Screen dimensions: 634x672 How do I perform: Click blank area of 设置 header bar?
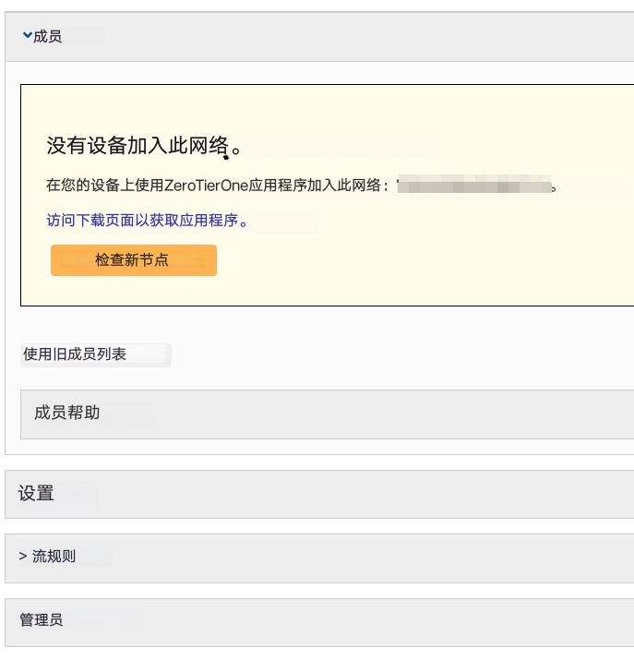pyautogui.click(x=342, y=494)
